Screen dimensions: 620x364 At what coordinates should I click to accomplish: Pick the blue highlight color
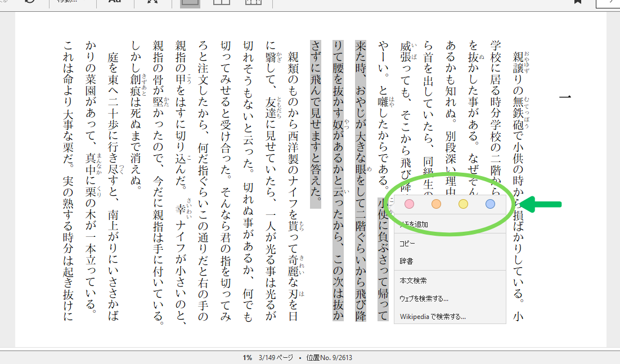[490, 204]
